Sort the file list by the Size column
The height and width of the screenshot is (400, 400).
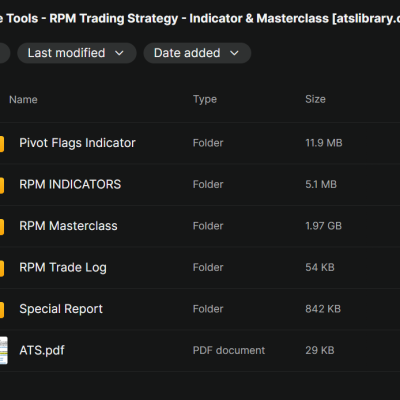[315, 99]
